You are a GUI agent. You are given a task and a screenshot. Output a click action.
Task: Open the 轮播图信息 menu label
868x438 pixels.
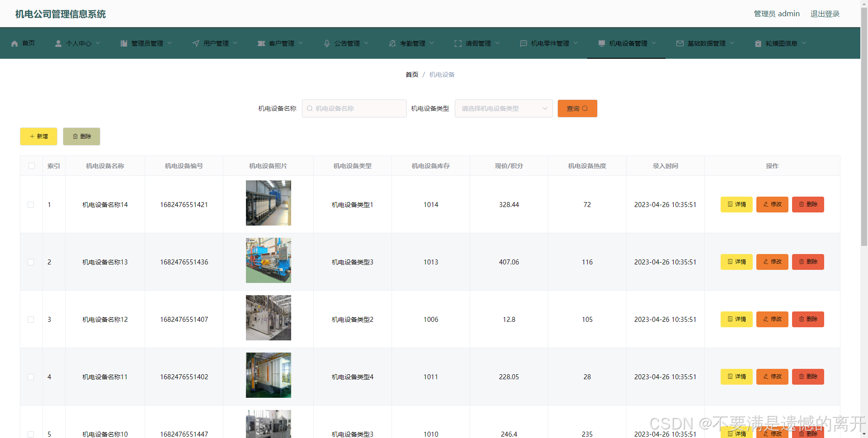(x=781, y=43)
